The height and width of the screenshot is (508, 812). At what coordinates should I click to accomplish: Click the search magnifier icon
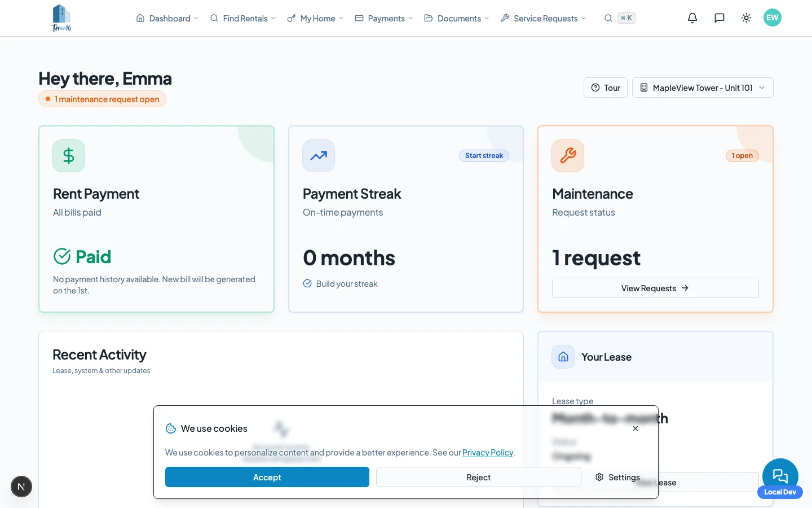click(x=608, y=18)
